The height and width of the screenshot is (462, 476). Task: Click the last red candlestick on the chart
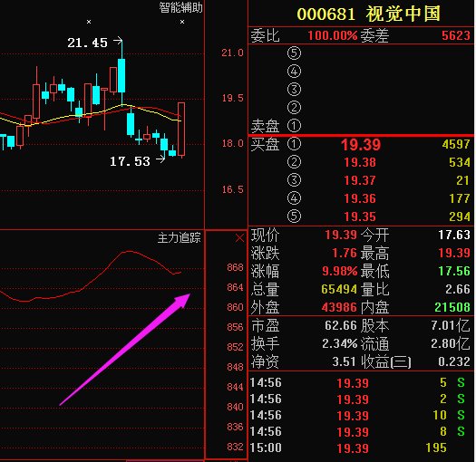[x=181, y=130]
